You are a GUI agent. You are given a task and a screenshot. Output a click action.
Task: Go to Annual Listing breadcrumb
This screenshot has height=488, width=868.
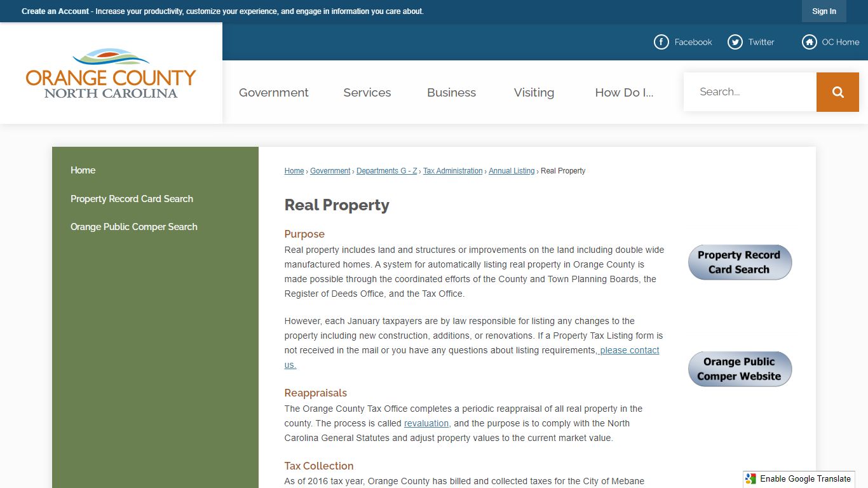tap(512, 171)
